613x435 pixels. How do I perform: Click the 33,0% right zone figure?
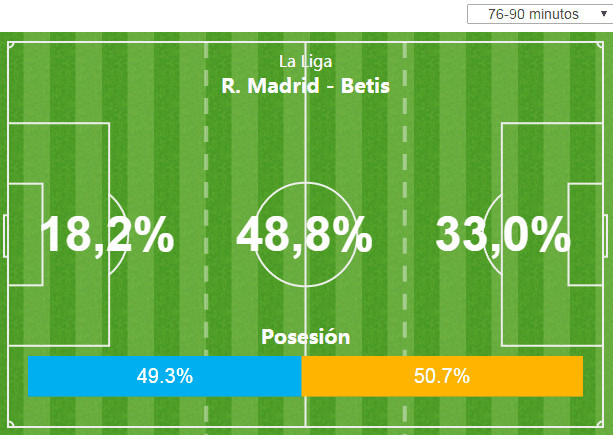503,236
